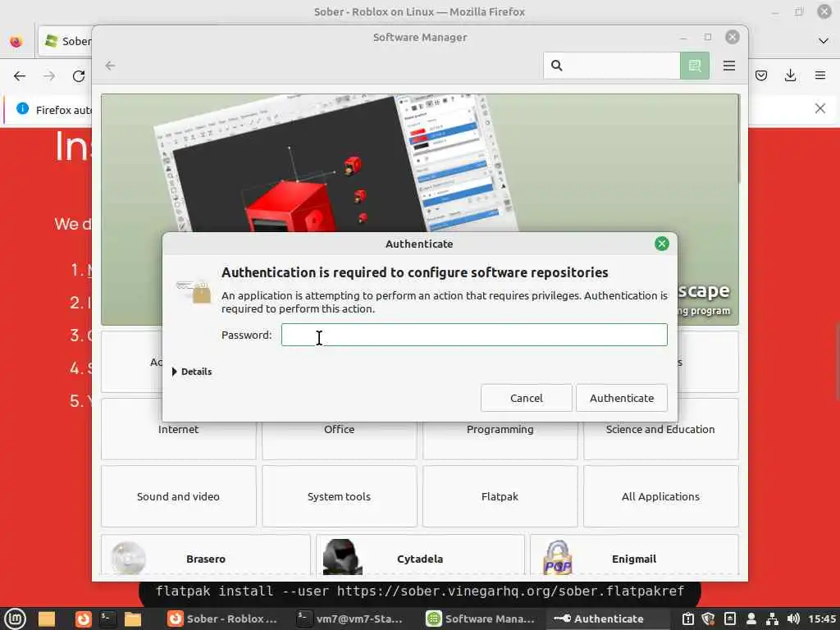
Task: Open the Software Manager hamburger menu
Action: 729,66
